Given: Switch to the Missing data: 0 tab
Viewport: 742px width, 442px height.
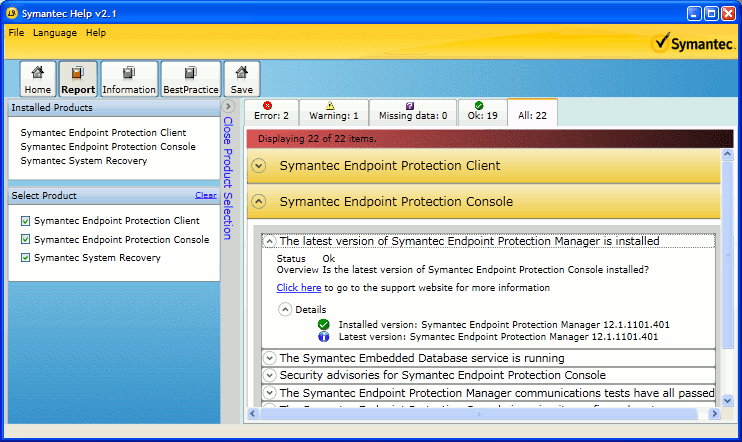Looking at the screenshot, I should [413, 112].
